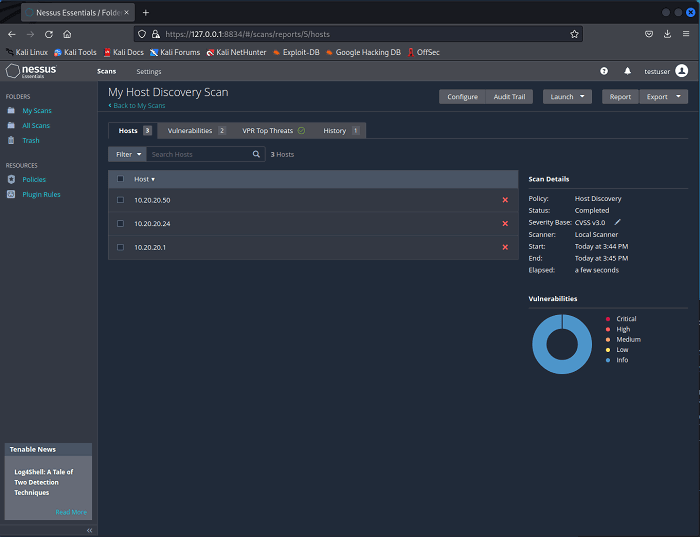Delete host 10.20.20.50 with red X
This screenshot has height=537, width=700.
(x=505, y=200)
